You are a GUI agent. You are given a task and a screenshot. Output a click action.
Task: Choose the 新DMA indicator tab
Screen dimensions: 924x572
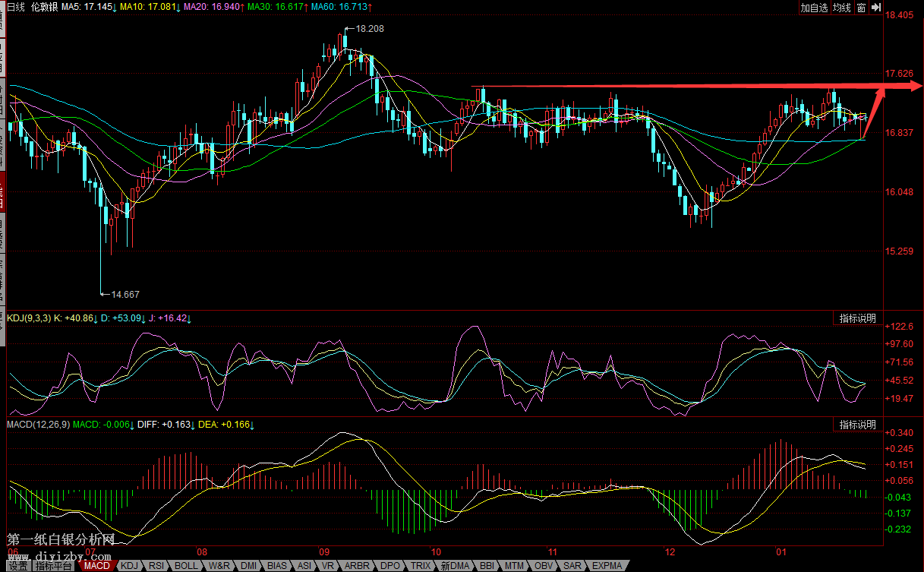[455, 566]
